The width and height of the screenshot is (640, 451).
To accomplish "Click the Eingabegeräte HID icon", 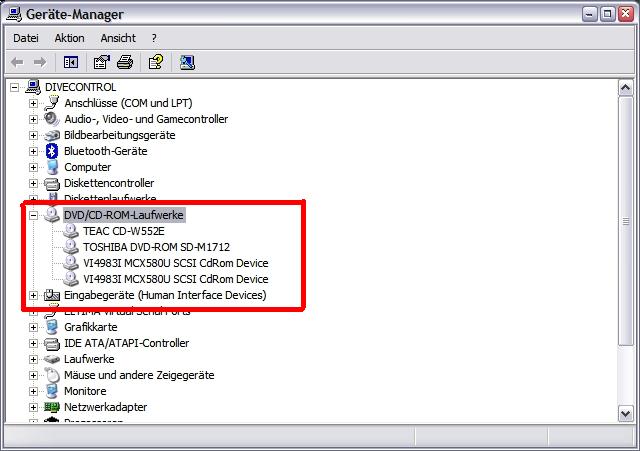I will point(52,295).
